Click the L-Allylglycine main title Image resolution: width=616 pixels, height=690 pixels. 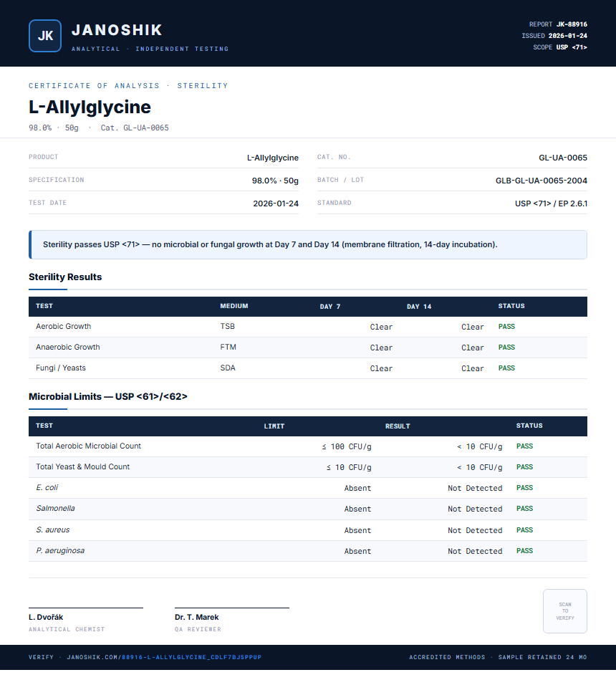[90, 107]
